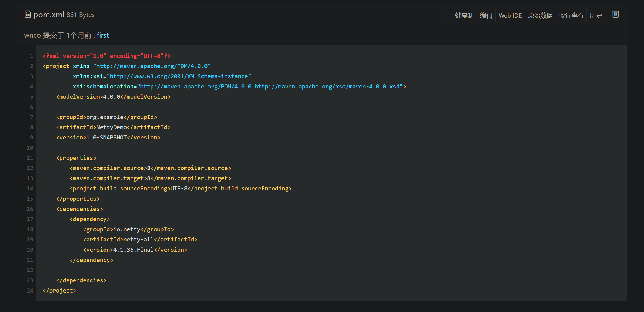Click the opening dependencies tag
644x312 pixels.
[80, 209]
